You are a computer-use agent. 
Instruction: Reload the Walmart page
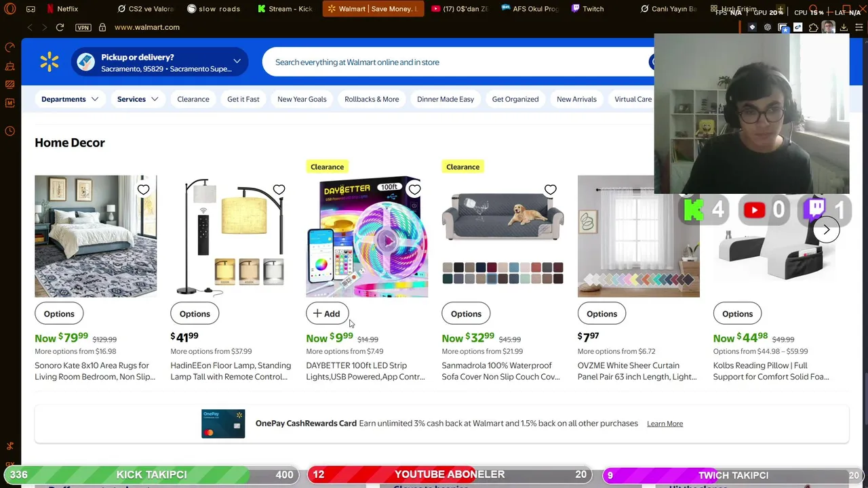click(x=60, y=27)
